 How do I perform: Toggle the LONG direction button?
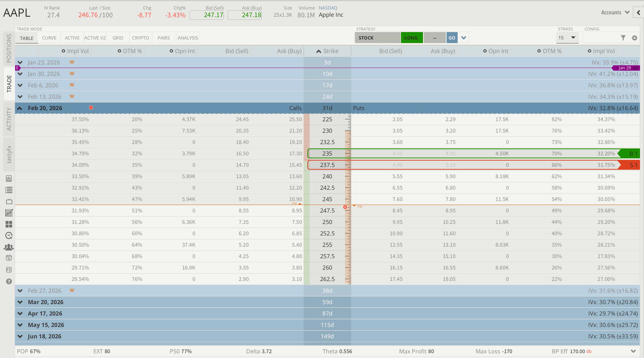(x=412, y=38)
